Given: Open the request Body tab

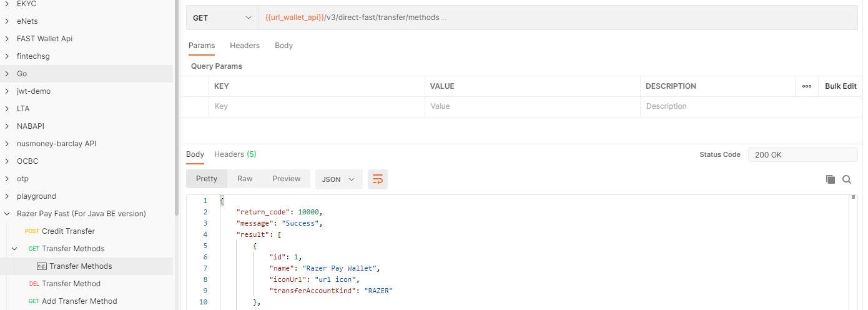Looking at the screenshot, I should pyautogui.click(x=284, y=46).
